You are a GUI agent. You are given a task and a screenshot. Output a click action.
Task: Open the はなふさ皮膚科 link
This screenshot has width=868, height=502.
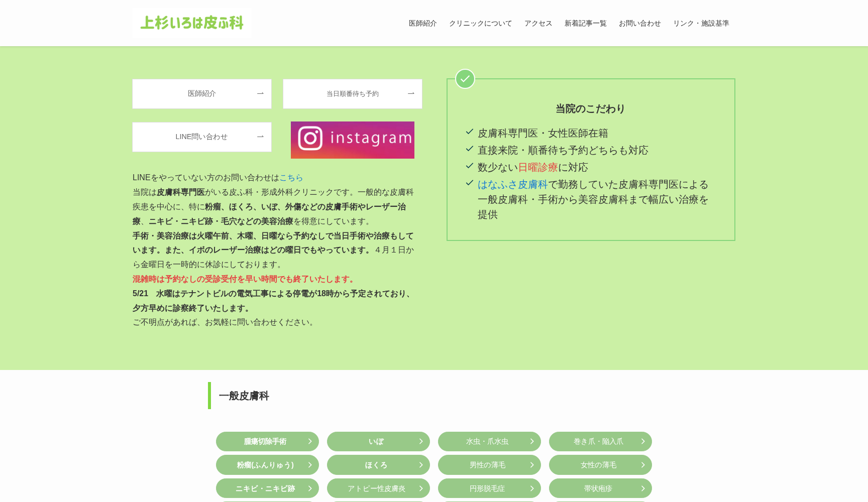(x=512, y=184)
